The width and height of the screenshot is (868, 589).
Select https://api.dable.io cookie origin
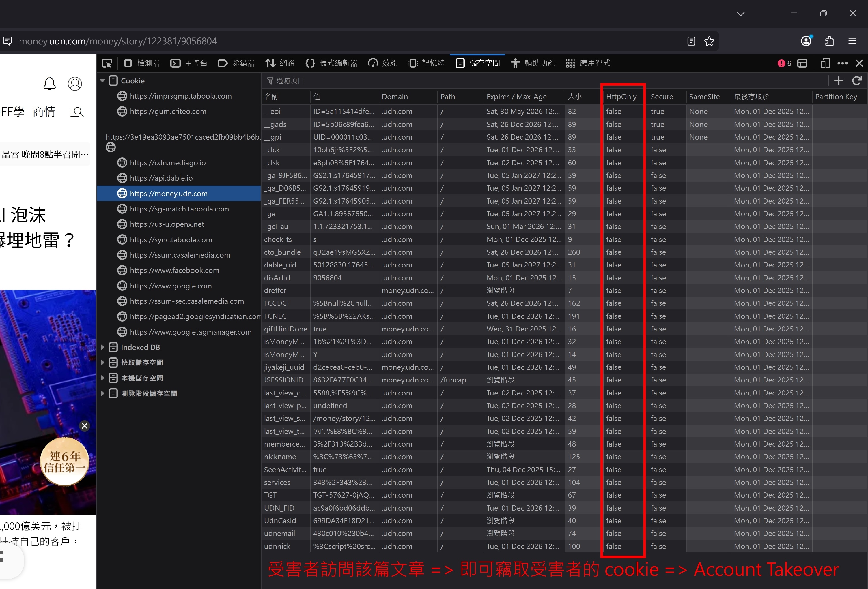pyautogui.click(x=178, y=178)
